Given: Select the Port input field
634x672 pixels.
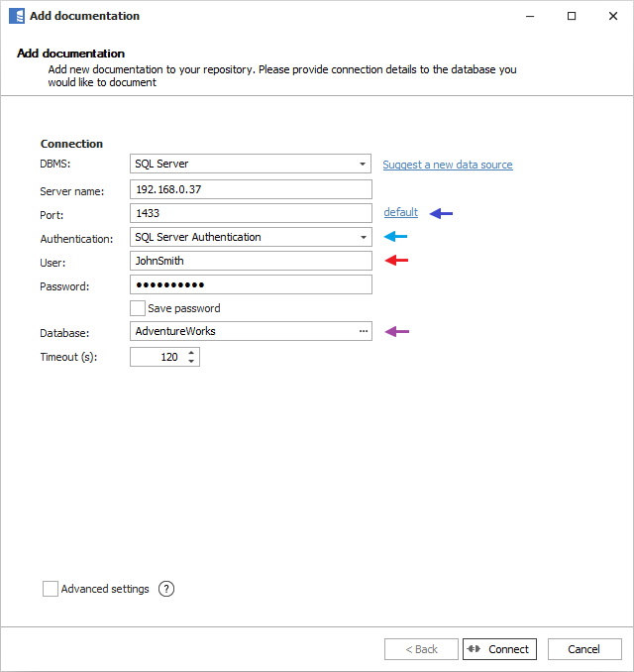Looking at the screenshot, I should (250, 213).
